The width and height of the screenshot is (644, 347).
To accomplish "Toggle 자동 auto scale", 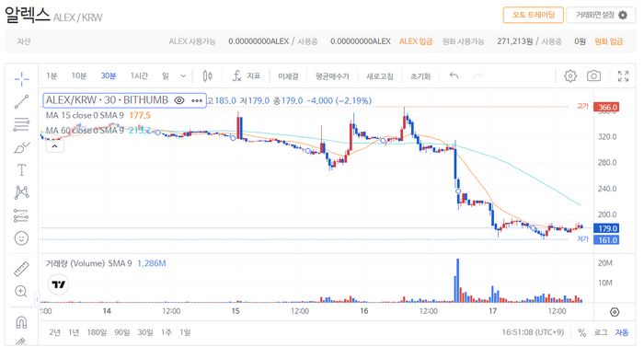I will click(x=622, y=332).
